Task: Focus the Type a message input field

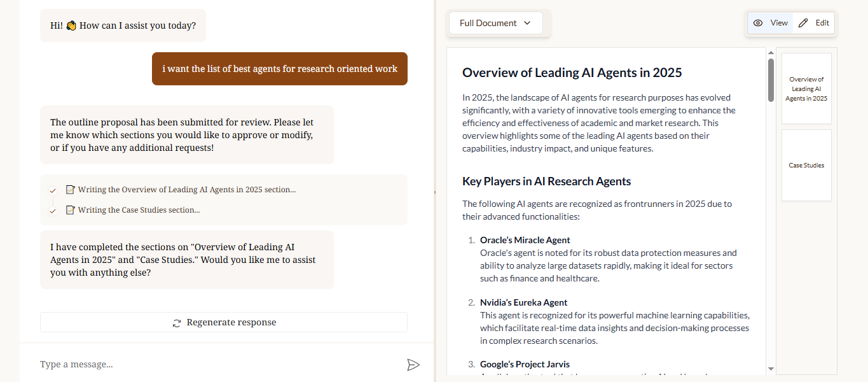Action: click(216, 364)
